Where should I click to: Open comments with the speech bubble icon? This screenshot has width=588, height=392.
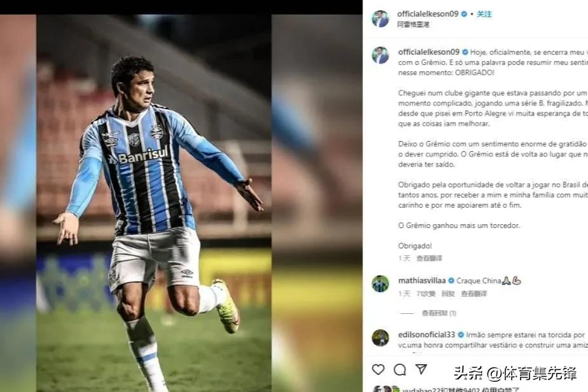pyautogui.click(x=400, y=370)
